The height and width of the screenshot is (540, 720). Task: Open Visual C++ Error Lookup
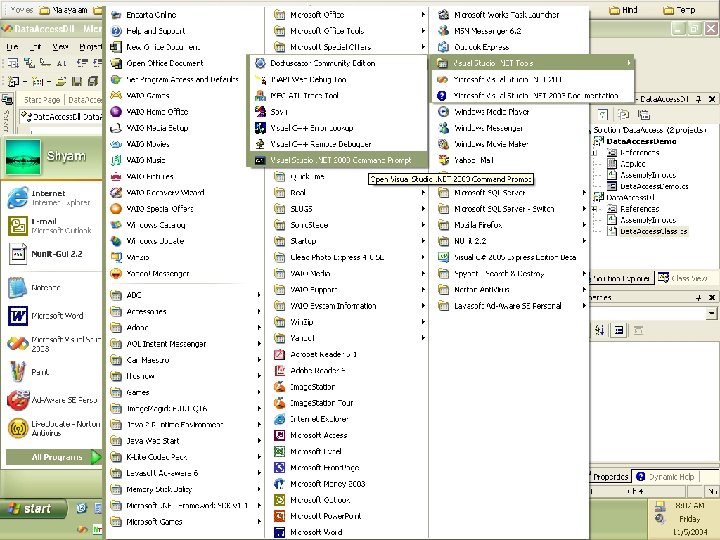[339, 128]
